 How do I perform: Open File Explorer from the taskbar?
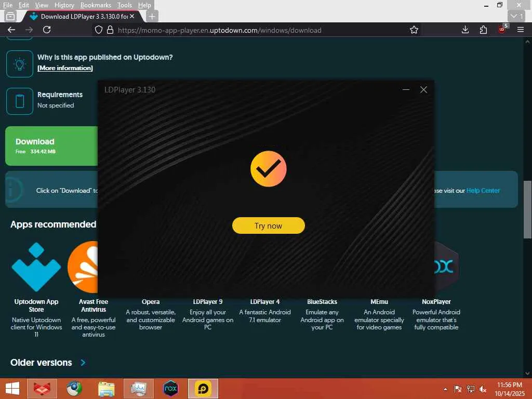tap(107, 389)
